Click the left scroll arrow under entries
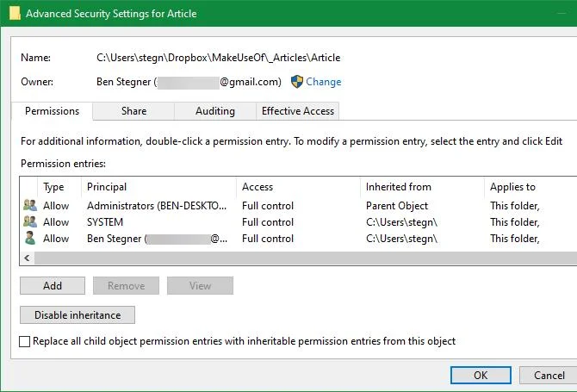This screenshot has width=577, height=392. point(27,258)
